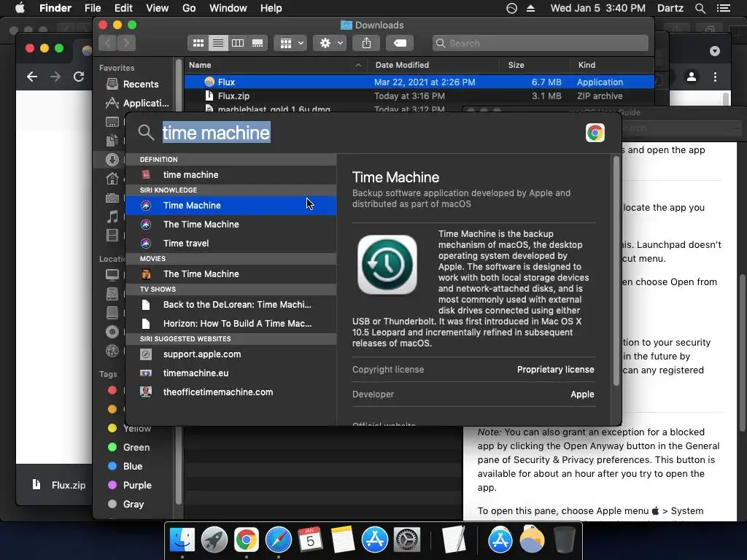The width and height of the screenshot is (747, 560).
Task: Select Downloads icon in Finder sidebar
Action: [x=112, y=160]
